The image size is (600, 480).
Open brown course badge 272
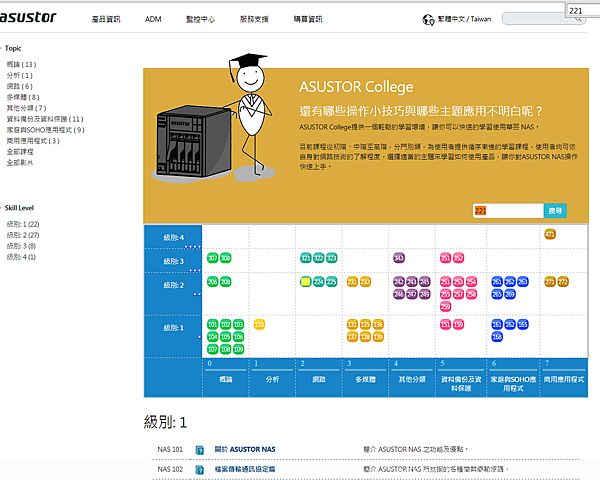(x=563, y=282)
